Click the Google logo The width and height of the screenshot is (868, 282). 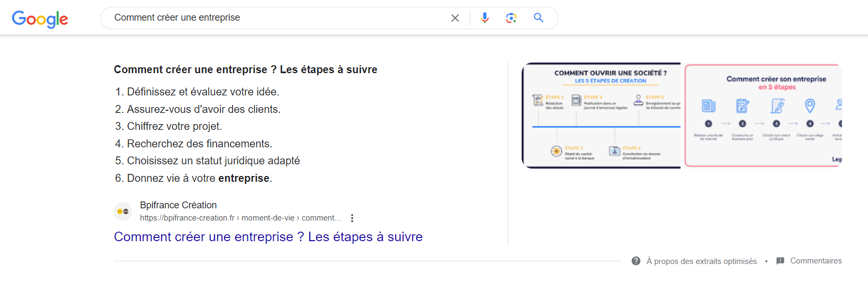coord(40,19)
